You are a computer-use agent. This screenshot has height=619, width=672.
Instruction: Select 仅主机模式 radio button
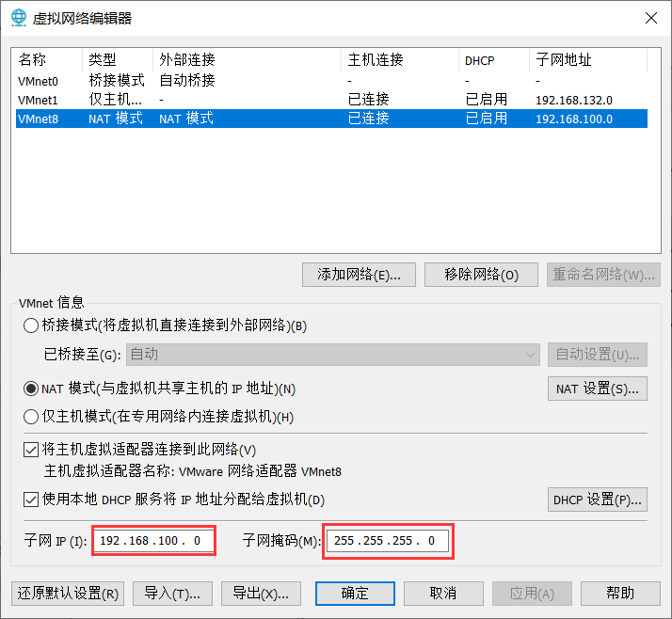point(31,417)
